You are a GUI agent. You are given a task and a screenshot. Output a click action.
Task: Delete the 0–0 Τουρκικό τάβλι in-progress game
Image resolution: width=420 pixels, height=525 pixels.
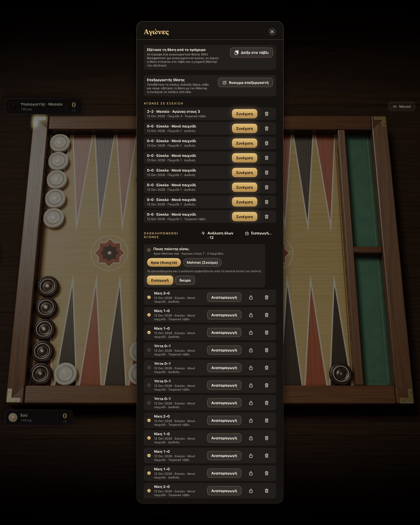tap(266, 217)
